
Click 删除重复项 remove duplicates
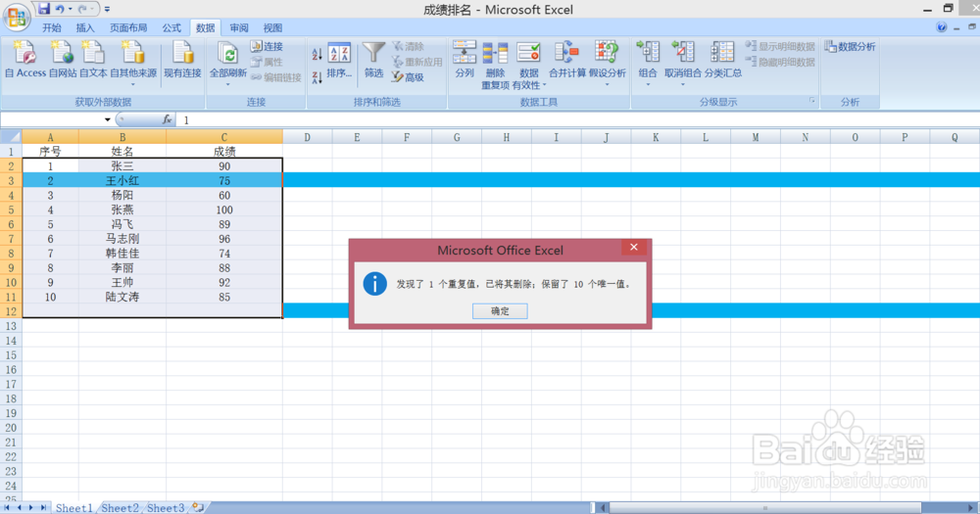495,65
